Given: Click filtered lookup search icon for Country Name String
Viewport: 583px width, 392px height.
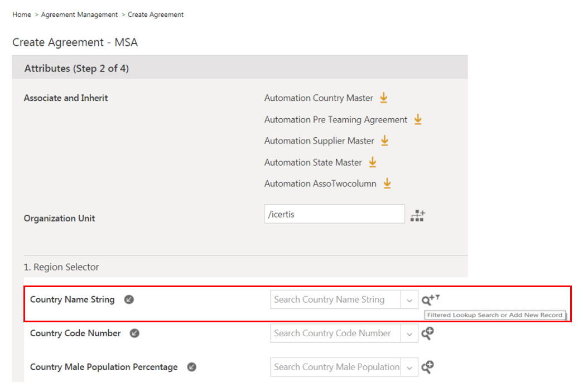Looking at the screenshot, I should click(430, 300).
